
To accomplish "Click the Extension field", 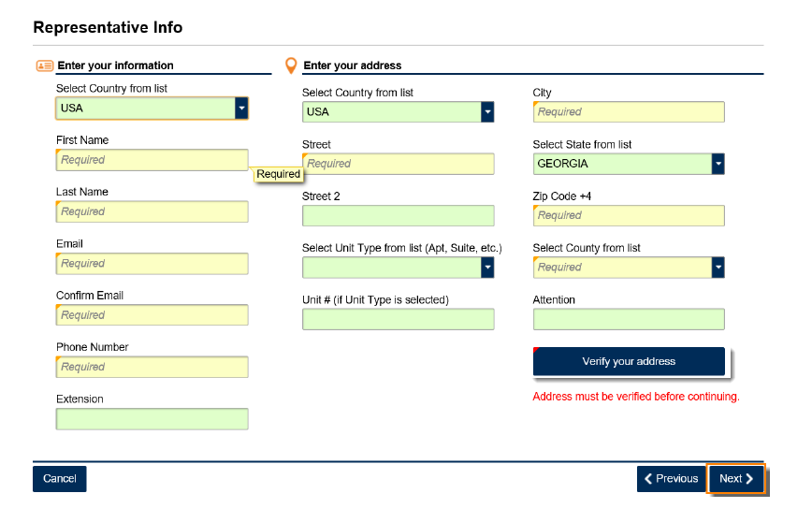I will coord(152,419).
